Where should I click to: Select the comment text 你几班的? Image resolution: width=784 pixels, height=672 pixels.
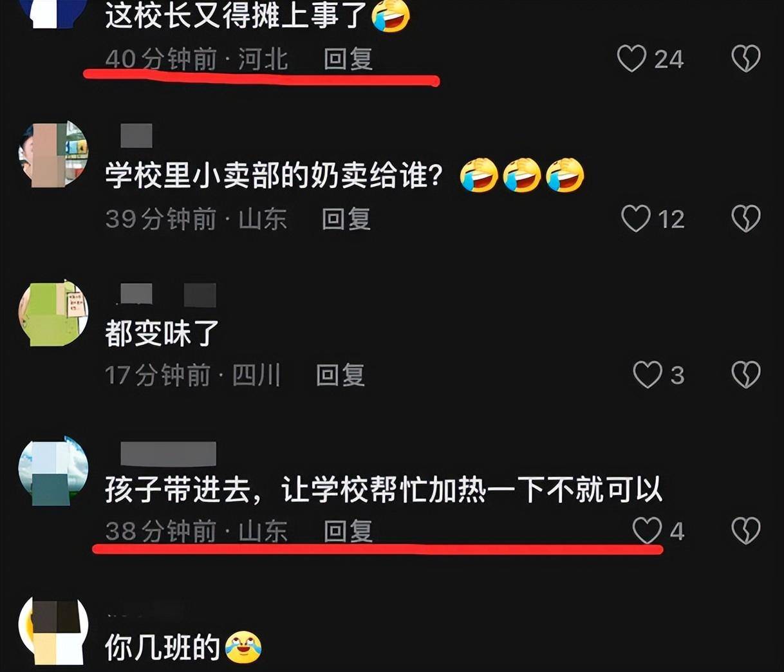pos(162,647)
